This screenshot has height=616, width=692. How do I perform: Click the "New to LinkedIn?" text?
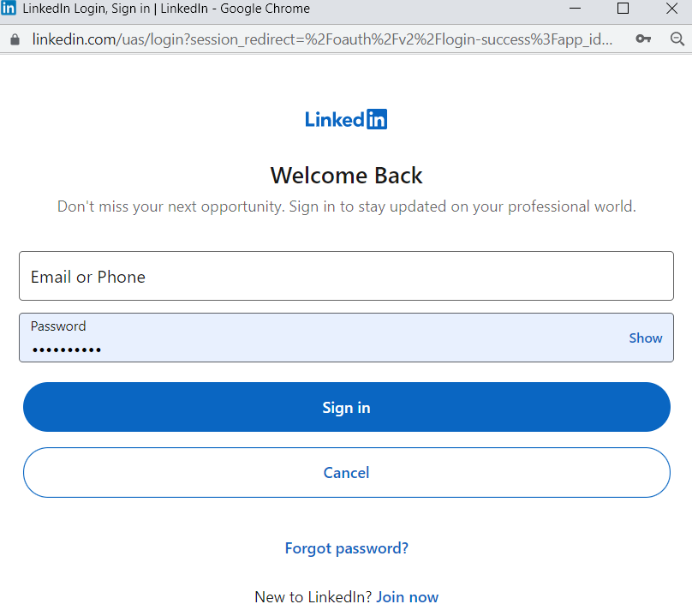[313, 597]
